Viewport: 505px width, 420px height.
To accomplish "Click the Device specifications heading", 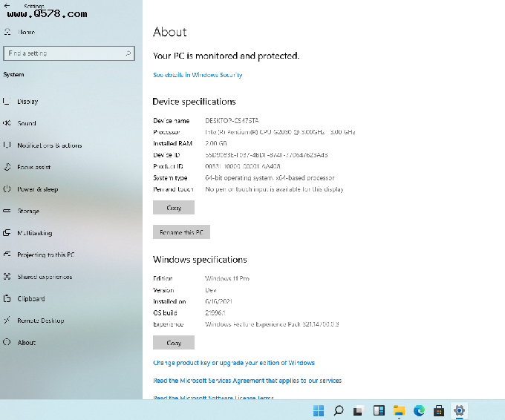I will point(195,102).
